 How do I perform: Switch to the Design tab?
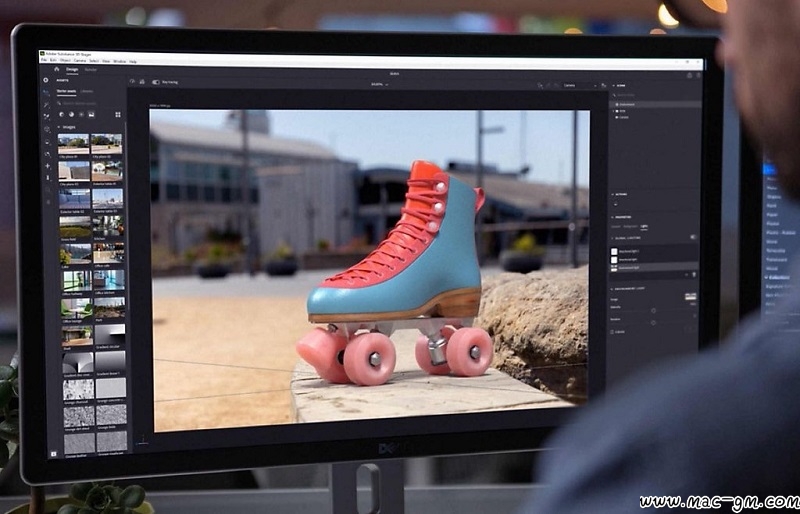coord(72,69)
